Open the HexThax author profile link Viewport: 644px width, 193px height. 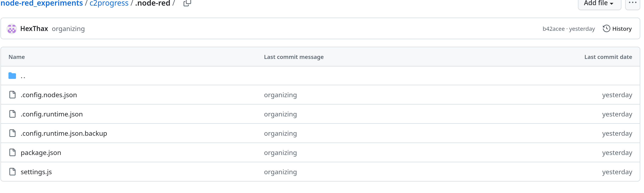click(34, 29)
